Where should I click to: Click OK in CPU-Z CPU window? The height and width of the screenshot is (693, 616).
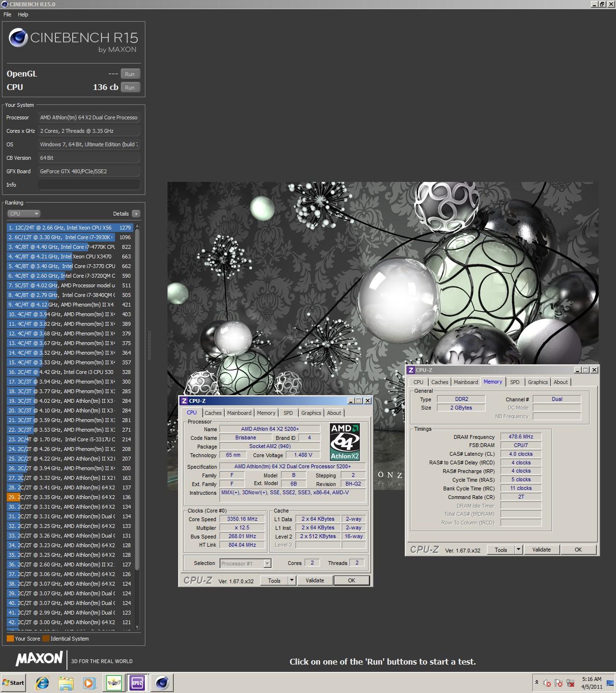352,581
